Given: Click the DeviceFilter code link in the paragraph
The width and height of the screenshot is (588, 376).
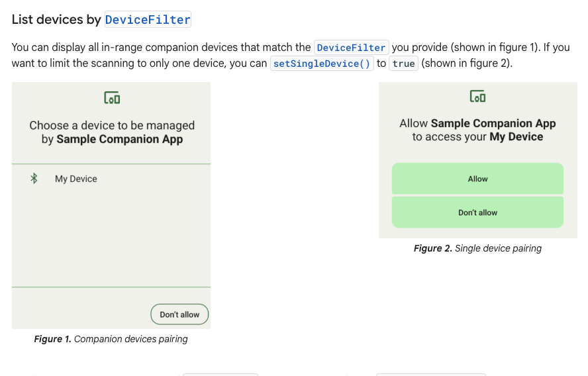Looking at the screenshot, I should click(352, 48).
